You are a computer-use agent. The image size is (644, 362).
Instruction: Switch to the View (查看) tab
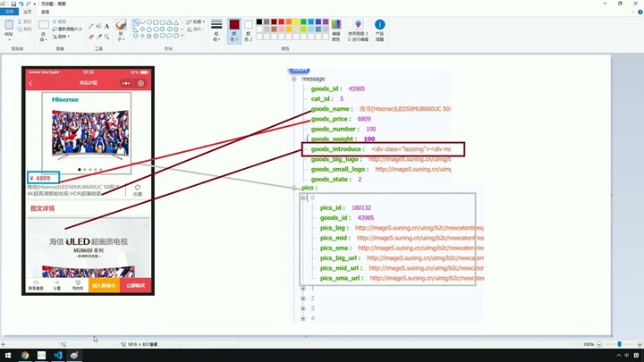pyautogui.click(x=46, y=12)
